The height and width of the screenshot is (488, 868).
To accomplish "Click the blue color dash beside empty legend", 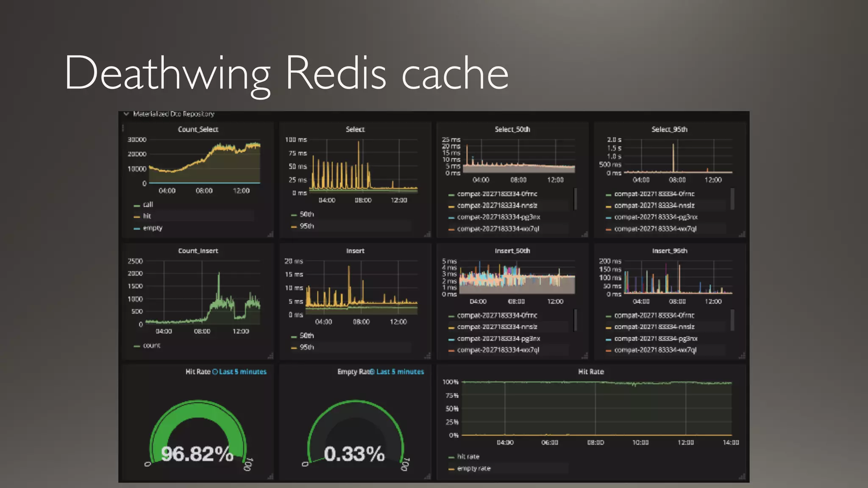I will coord(137,229).
